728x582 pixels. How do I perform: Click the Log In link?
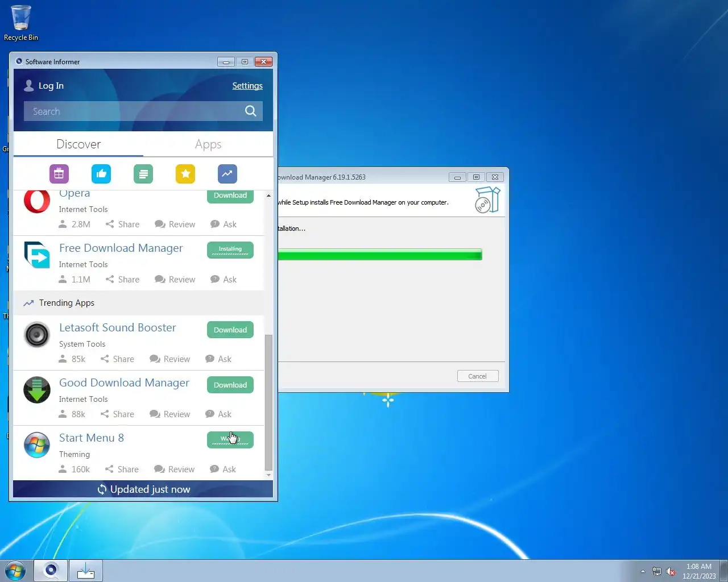pos(51,86)
